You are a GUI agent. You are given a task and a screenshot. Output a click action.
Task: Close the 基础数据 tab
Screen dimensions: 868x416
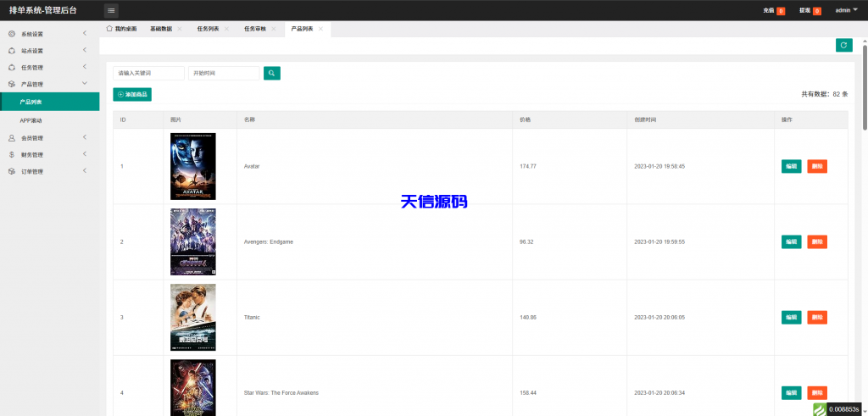(180, 29)
